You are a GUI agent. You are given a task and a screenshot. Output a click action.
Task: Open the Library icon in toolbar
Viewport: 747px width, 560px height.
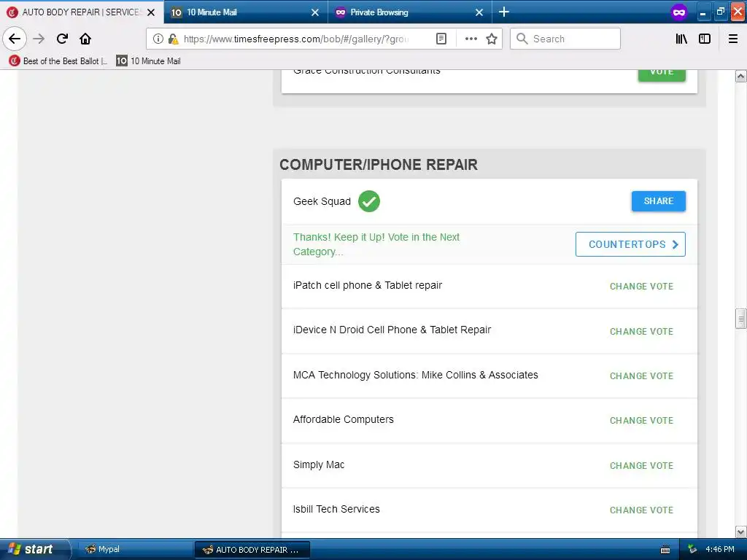681,39
